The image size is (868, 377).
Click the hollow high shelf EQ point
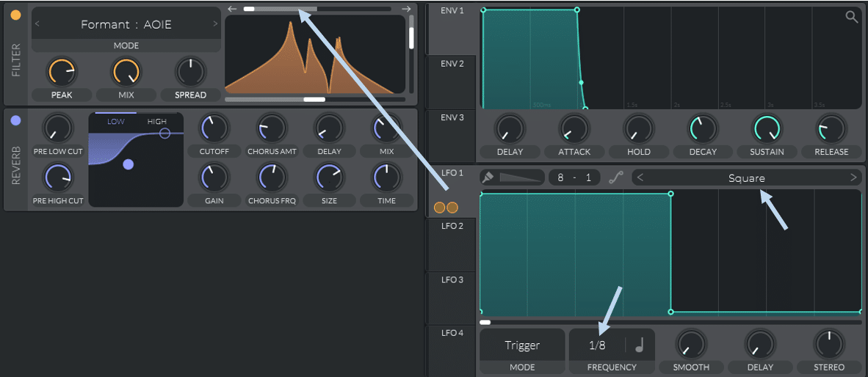[164, 133]
